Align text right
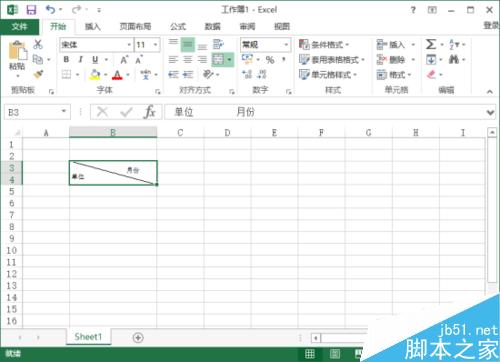This screenshot has height=362, width=500. (x=202, y=60)
